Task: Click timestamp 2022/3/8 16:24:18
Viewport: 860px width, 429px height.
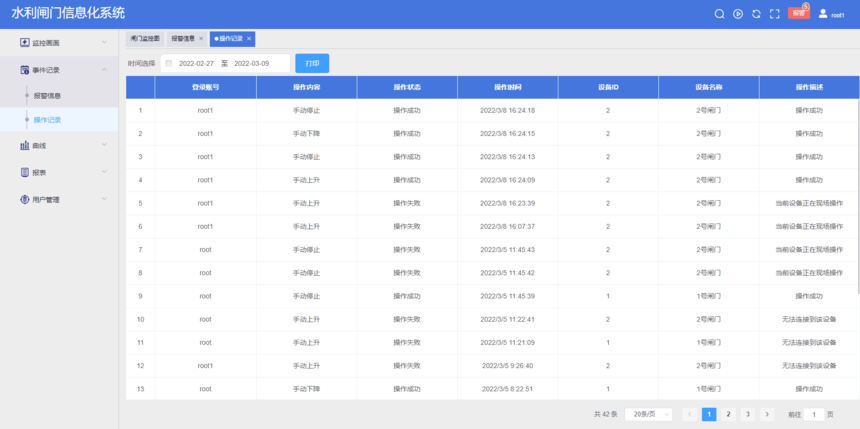Action: [x=507, y=110]
